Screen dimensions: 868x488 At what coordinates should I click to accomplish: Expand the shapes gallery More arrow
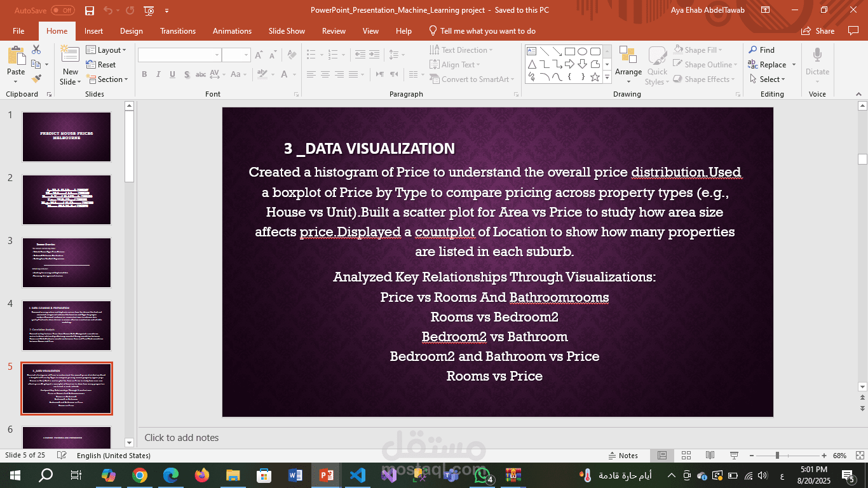tap(607, 77)
